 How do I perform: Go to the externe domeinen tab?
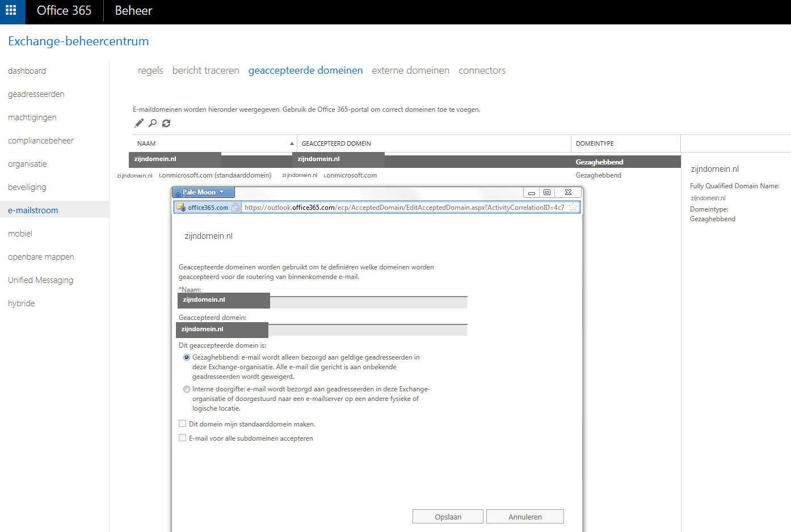(411, 70)
